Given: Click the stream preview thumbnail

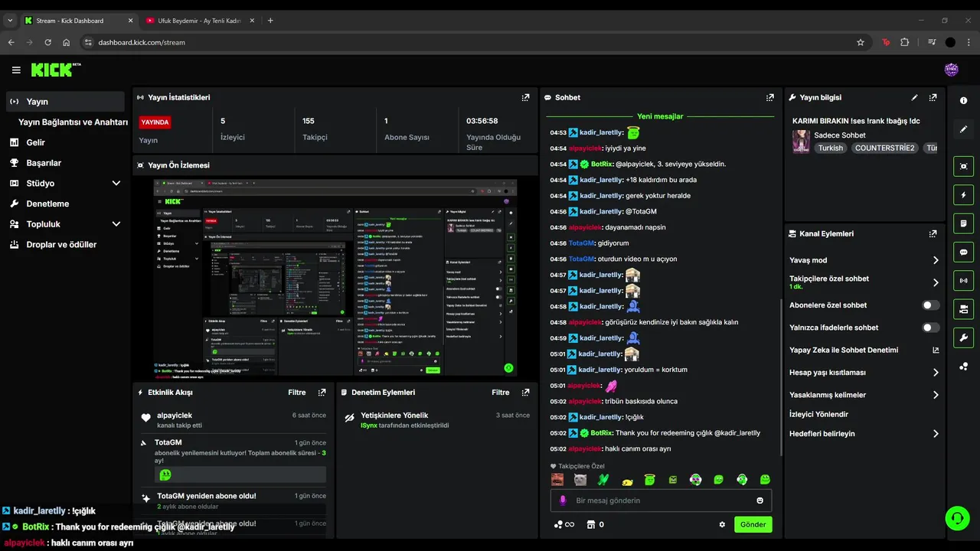Looking at the screenshot, I should click(x=335, y=278).
